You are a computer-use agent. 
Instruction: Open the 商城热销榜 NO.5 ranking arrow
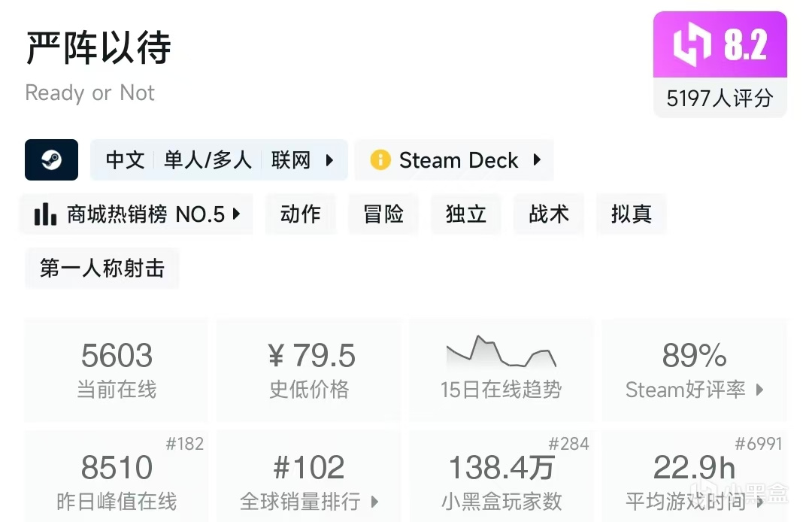(237, 214)
